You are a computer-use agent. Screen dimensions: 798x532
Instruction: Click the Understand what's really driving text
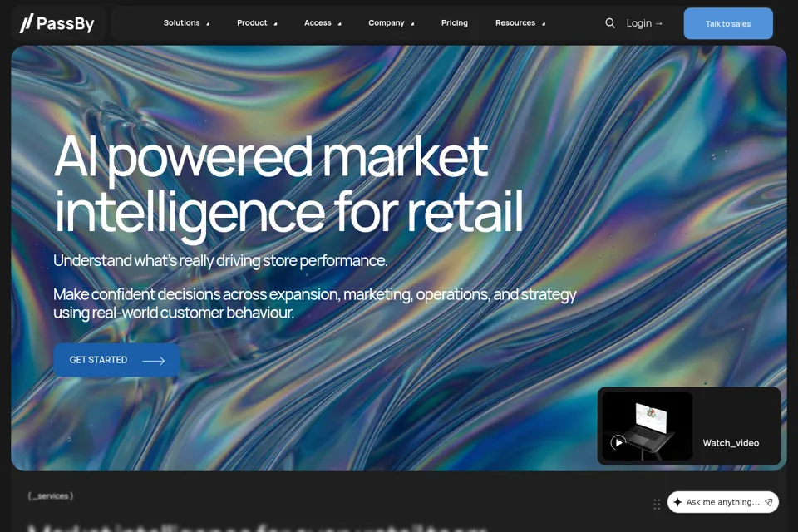tap(220, 261)
